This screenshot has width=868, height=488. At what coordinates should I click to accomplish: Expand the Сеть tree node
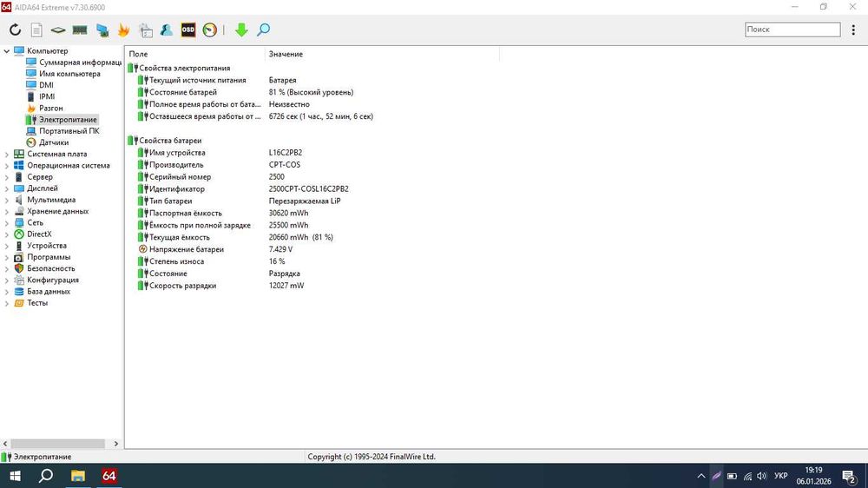(x=7, y=222)
